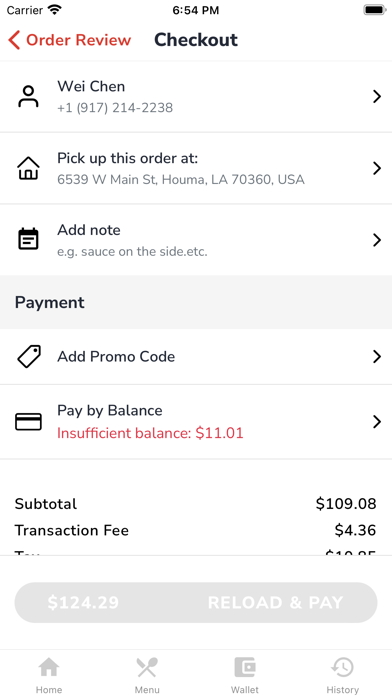
Task: Expand the pickup address chevron
Action: tap(377, 169)
